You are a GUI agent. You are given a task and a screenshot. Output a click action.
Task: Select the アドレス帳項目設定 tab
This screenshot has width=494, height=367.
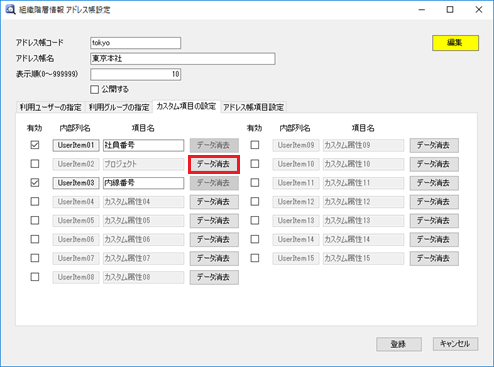point(253,107)
